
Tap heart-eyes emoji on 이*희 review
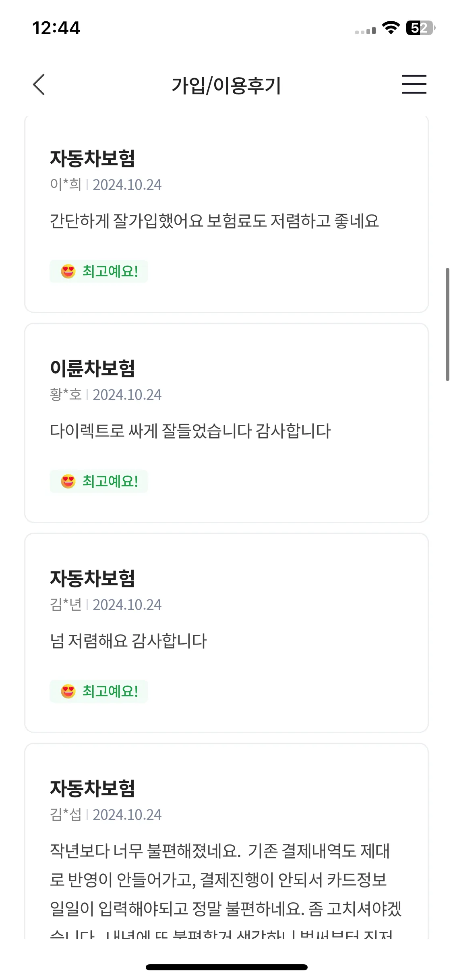(x=68, y=272)
